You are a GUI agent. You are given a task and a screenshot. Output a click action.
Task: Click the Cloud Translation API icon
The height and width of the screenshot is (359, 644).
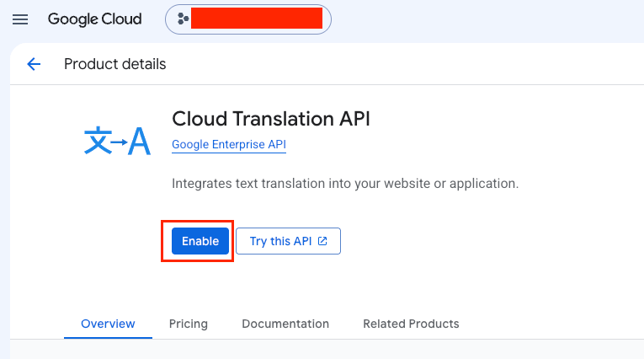tap(117, 141)
